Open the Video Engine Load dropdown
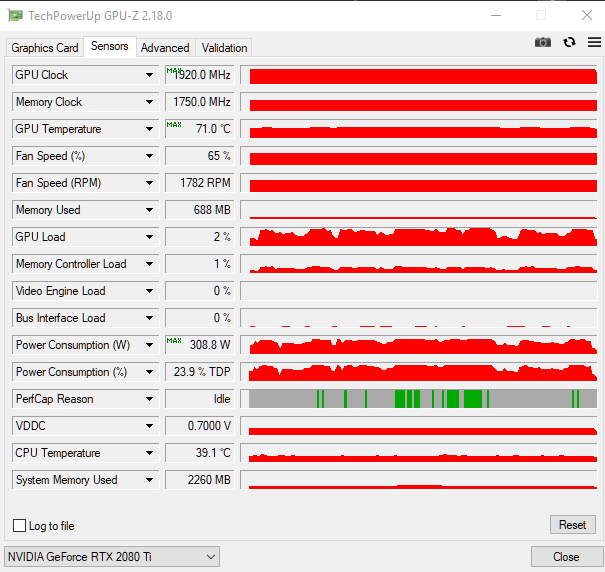 click(x=149, y=291)
